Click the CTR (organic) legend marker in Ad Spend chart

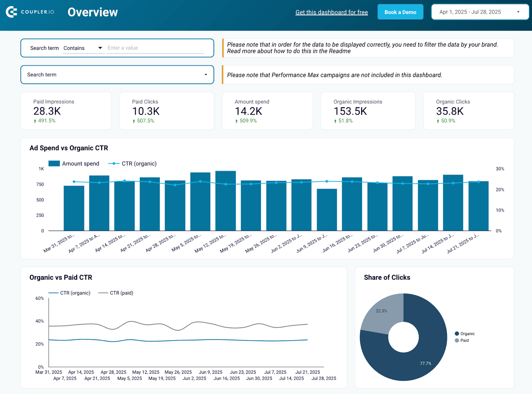(x=114, y=163)
